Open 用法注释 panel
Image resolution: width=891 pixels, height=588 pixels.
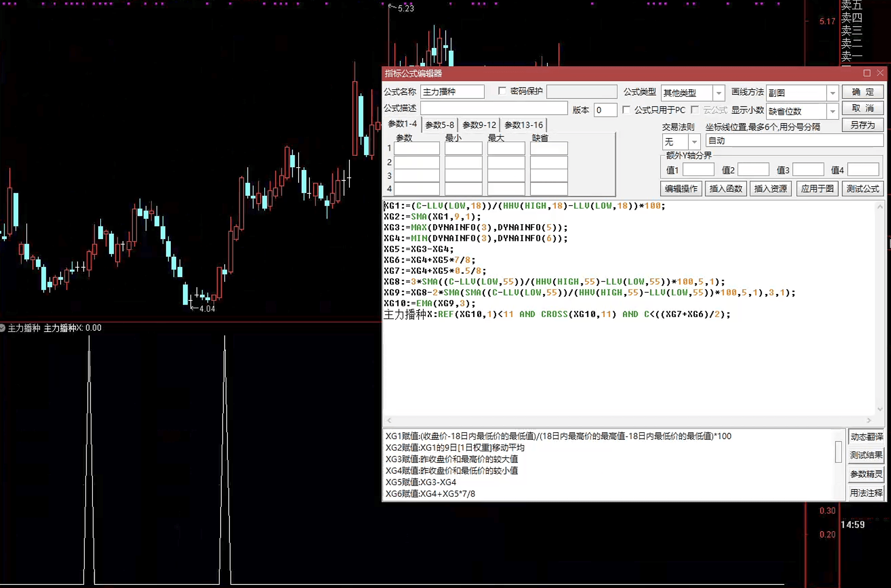[867, 493]
